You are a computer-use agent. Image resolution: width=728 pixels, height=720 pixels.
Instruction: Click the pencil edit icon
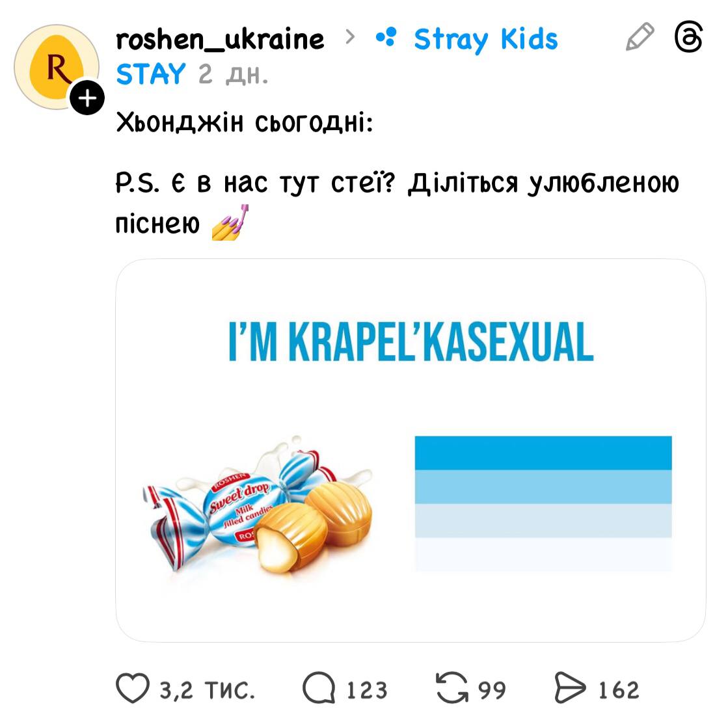coord(640,38)
